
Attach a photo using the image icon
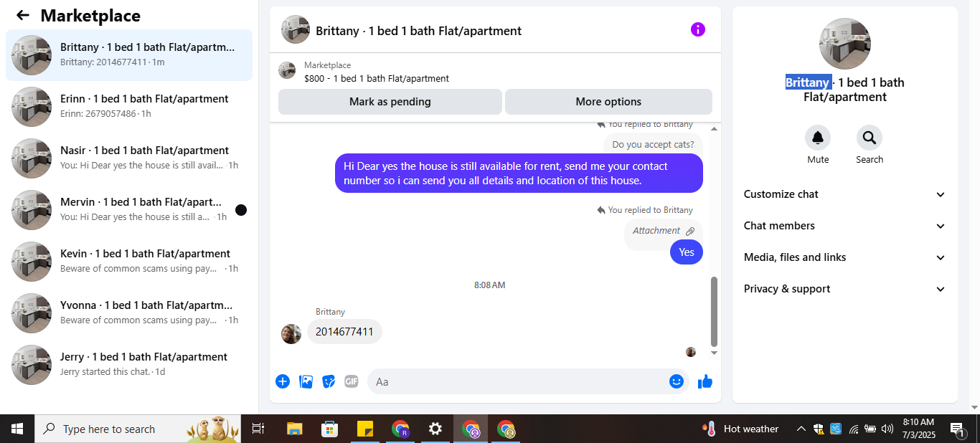click(x=306, y=381)
